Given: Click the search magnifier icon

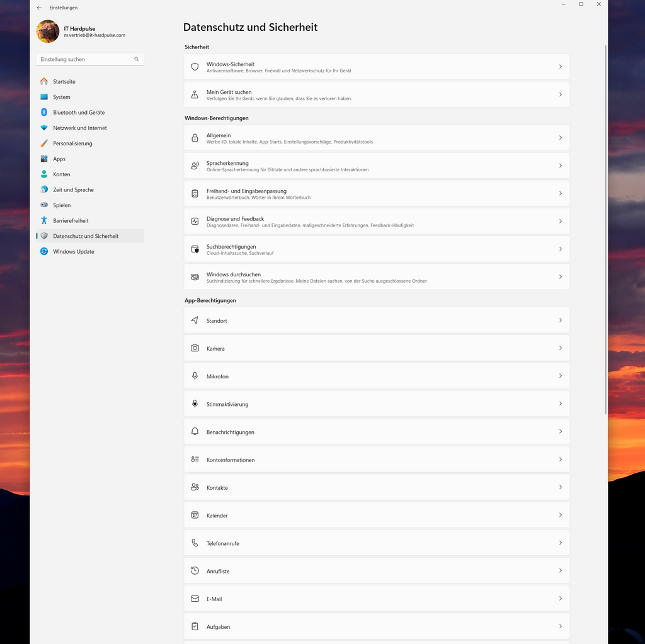Looking at the screenshot, I should coord(136,59).
